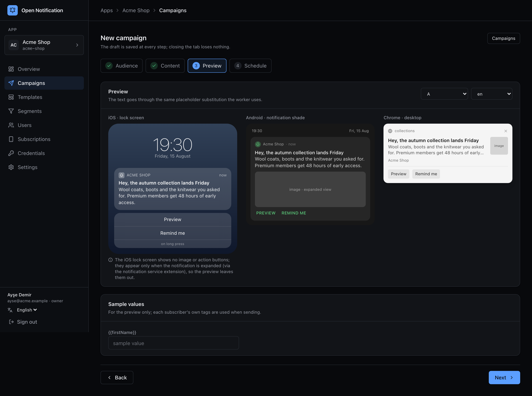Viewport: 532px width, 396px height.
Task: Click the Credentials key icon
Action: point(11,153)
